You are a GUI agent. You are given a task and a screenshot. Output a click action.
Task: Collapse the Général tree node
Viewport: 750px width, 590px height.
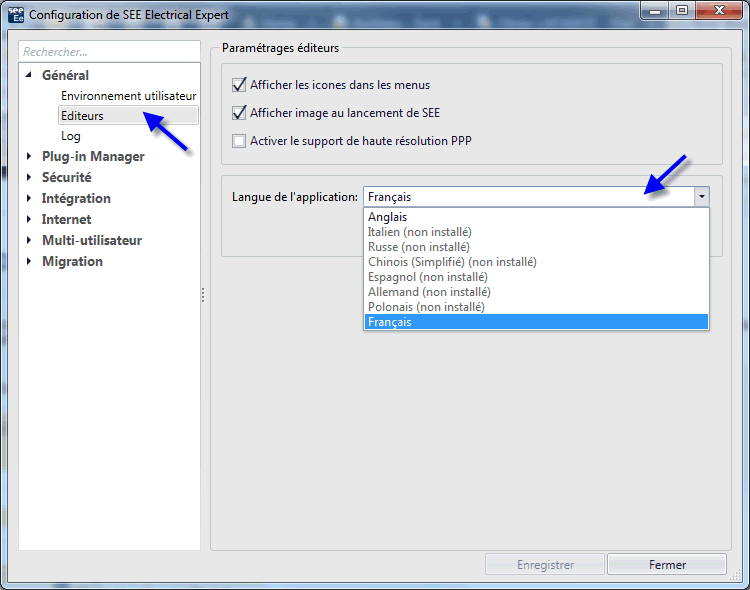[x=29, y=75]
